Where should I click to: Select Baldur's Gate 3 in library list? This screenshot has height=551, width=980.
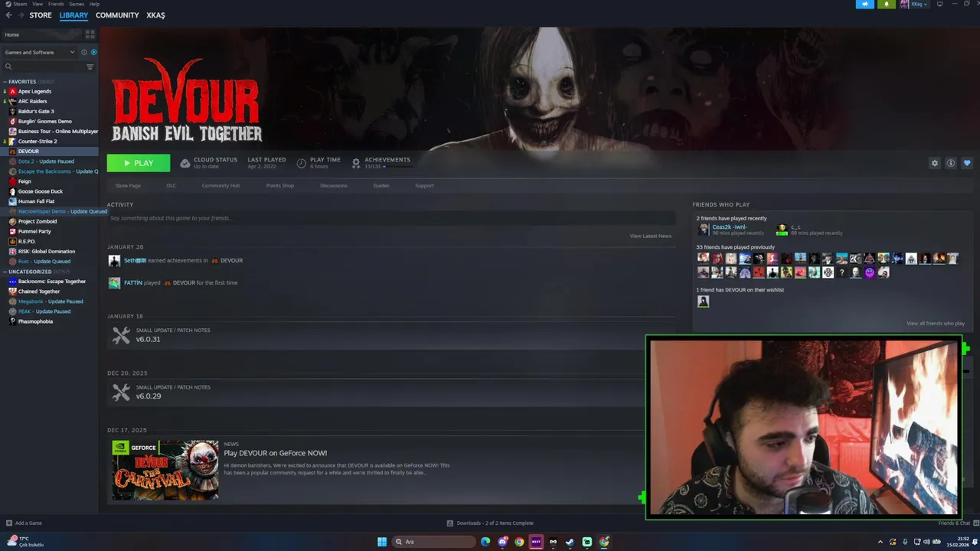[36, 111]
